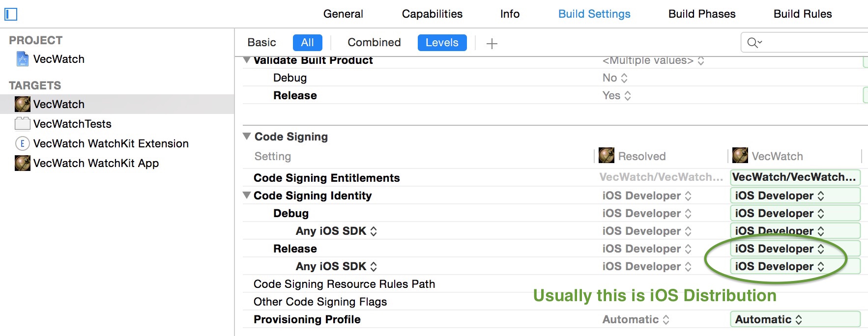
Task: Open Resolved Release iOS Developer popup
Action: click(x=647, y=249)
